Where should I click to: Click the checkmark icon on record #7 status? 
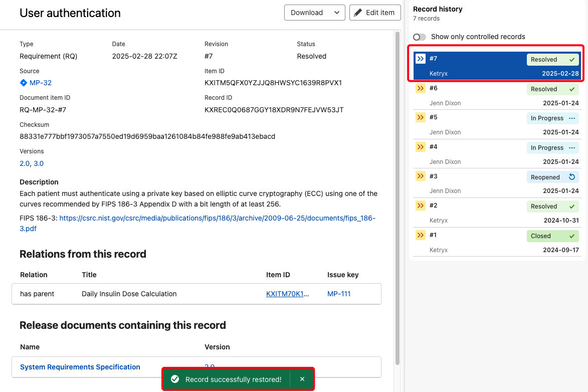[572, 60]
